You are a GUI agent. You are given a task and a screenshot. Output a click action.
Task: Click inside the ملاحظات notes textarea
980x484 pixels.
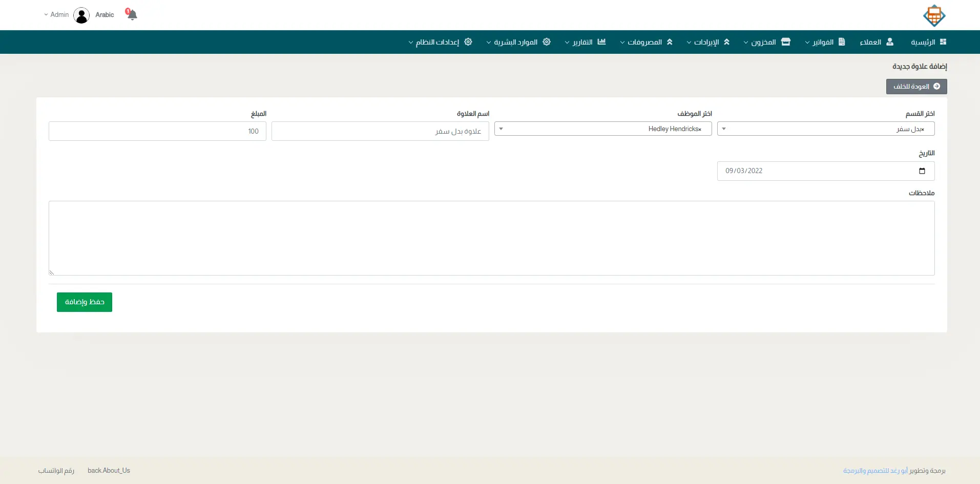[491, 238]
